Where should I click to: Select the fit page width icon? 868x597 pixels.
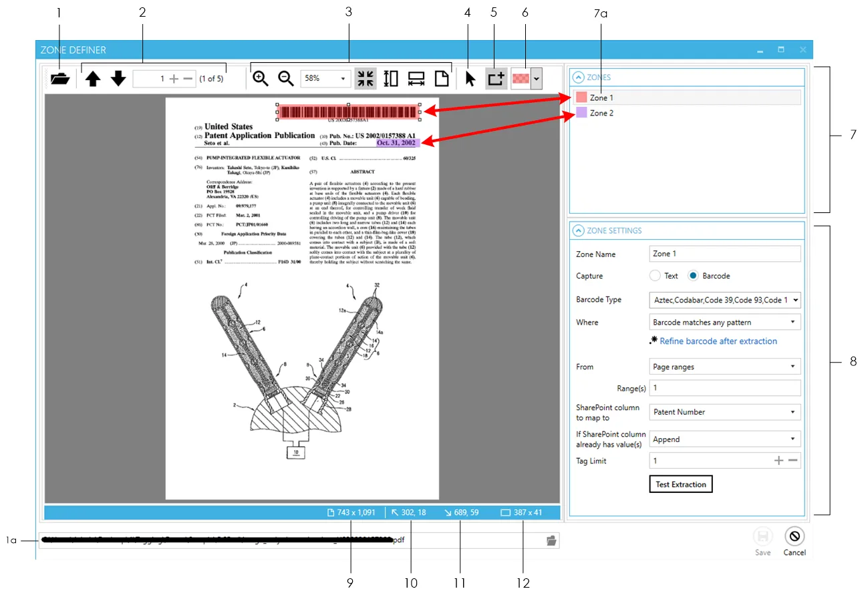pos(416,79)
